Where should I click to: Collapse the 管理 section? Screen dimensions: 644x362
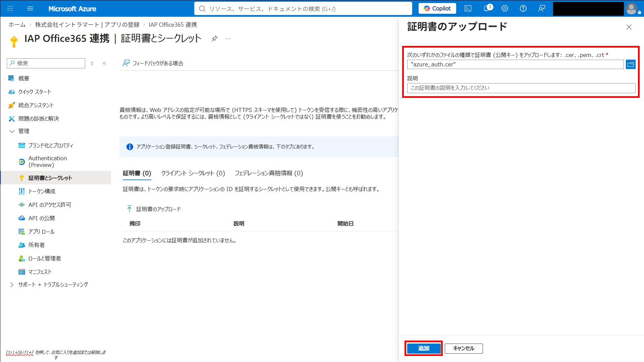12,131
